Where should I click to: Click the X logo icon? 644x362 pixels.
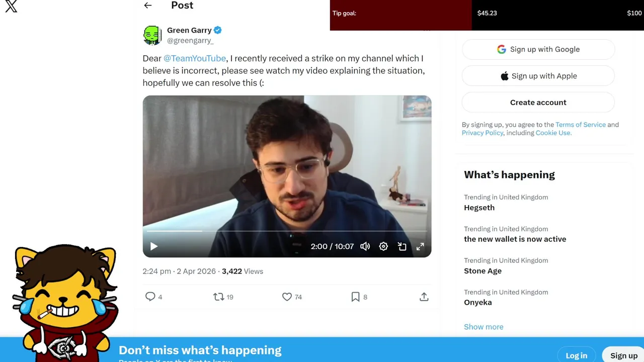(x=11, y=6)
